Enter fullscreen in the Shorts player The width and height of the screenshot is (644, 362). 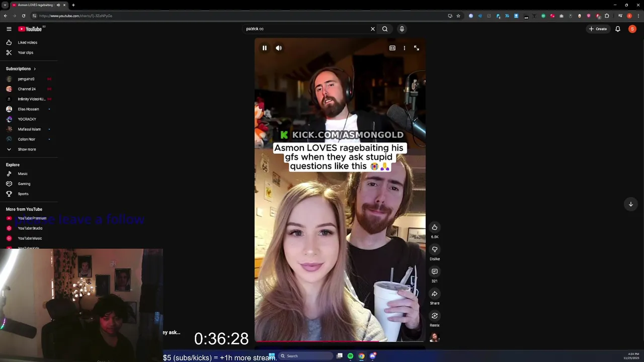coord(417,48)
